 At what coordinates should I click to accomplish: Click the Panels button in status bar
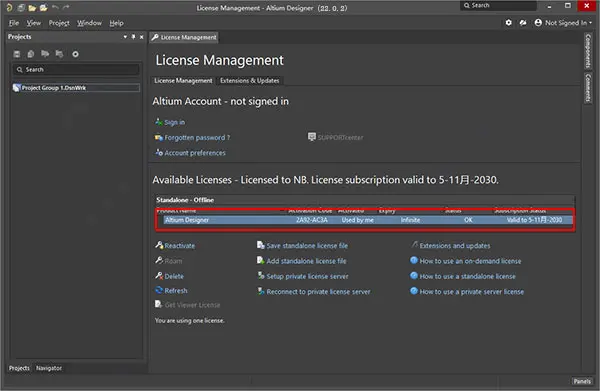pyautogui.click(x=582, y=381)
